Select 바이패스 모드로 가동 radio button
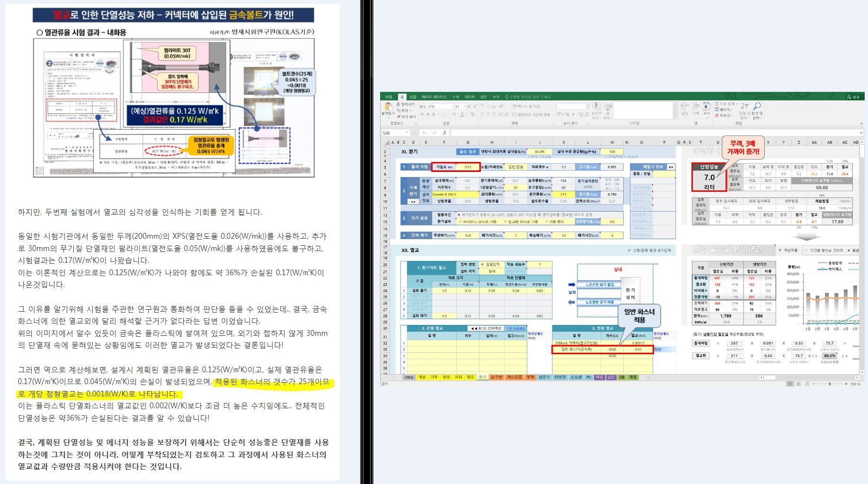The width and height of the screenshot is (868, 484). [461, 222]
